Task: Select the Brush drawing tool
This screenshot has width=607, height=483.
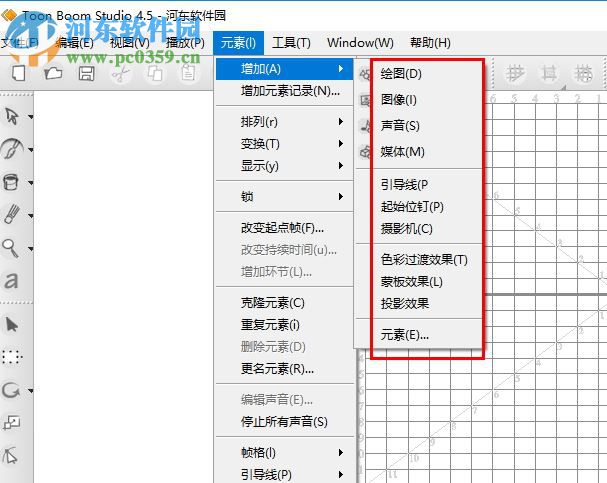Action: pyautogui.click(x=12, y=149)
